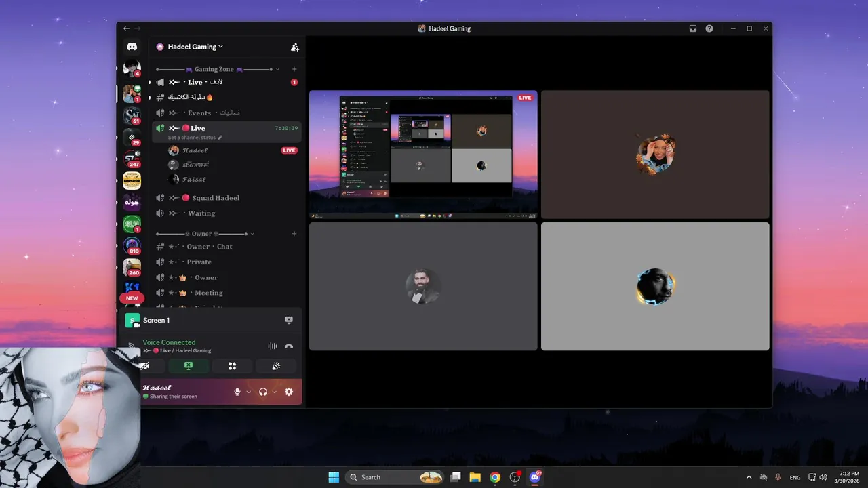Focus the tile with bearded man avatar
The image size is (868, 488).
coord(423,286)
